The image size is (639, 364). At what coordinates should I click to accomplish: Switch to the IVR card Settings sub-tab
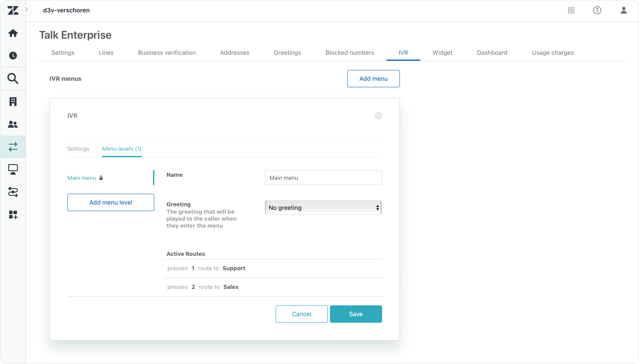[78, 149]
